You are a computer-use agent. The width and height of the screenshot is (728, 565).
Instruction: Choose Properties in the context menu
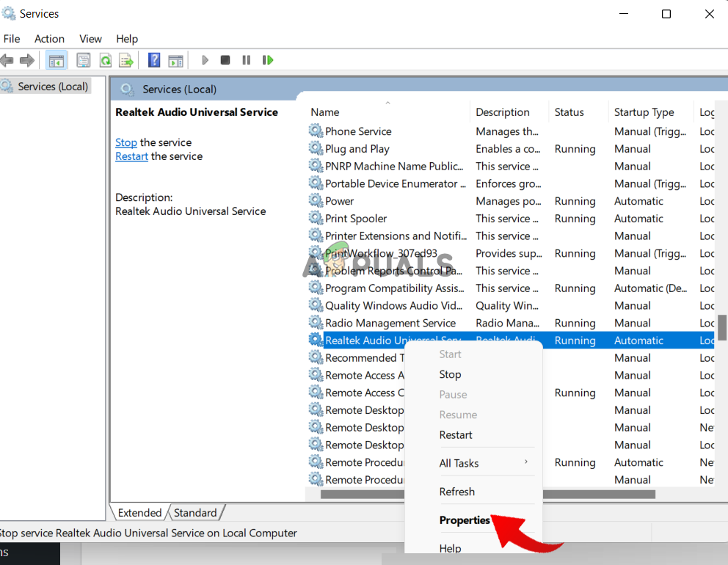coord(465,520)
